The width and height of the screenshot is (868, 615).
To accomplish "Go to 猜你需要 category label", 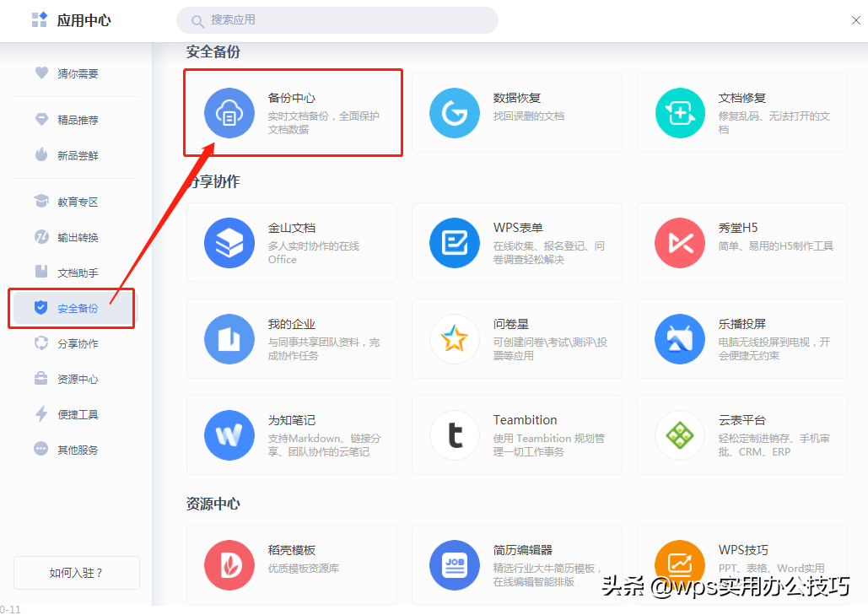I will click(x=78, y=73).
